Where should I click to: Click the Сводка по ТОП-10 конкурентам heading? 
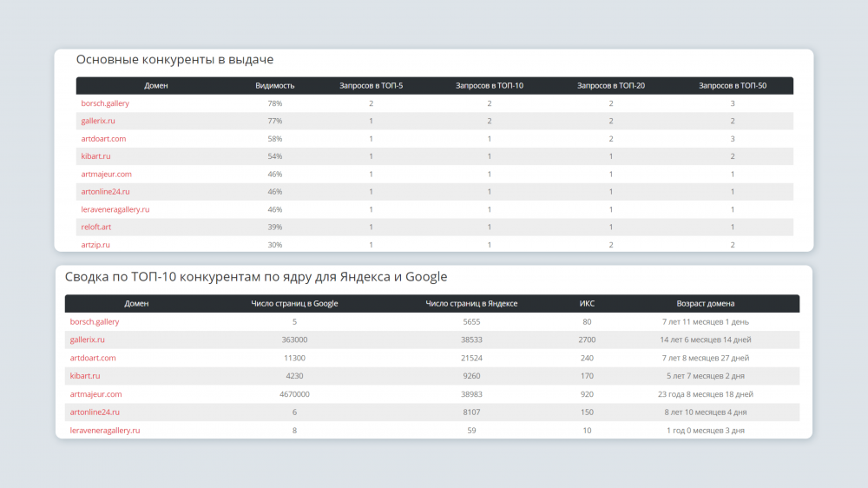[x=256, y=276]
